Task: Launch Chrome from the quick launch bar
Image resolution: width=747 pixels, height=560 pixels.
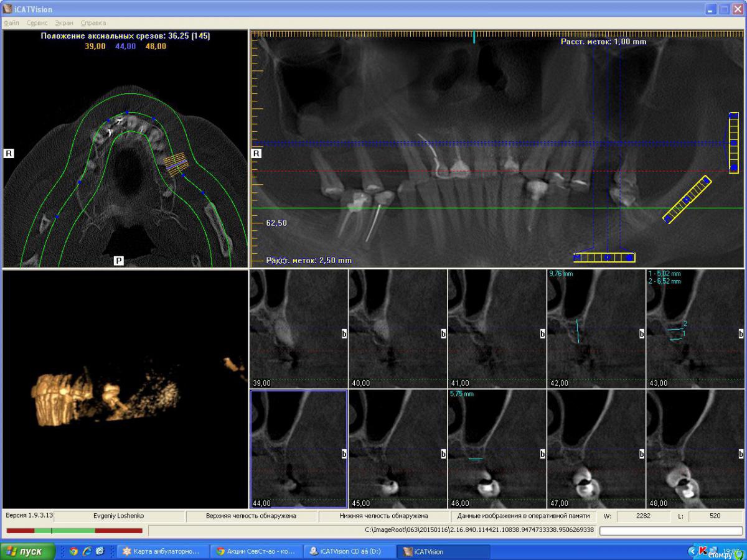Action: pos(74,551)
